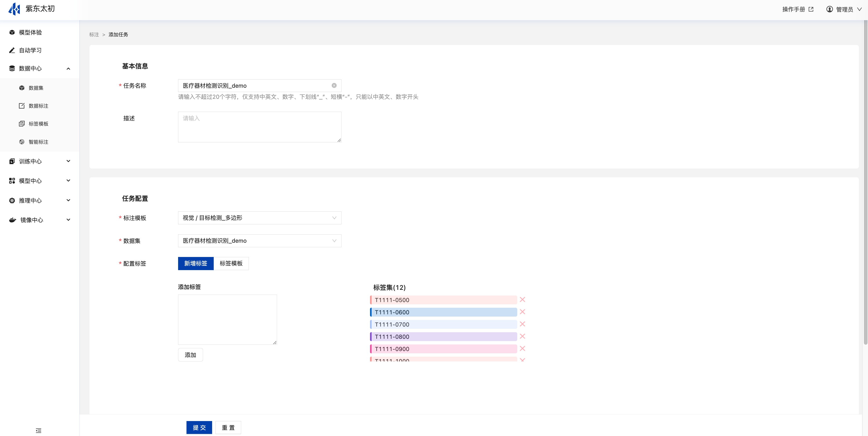Click into the 描述 textarea
This screenshot has width=868, height=436.
pyautogui.click(x=260, y=127)
